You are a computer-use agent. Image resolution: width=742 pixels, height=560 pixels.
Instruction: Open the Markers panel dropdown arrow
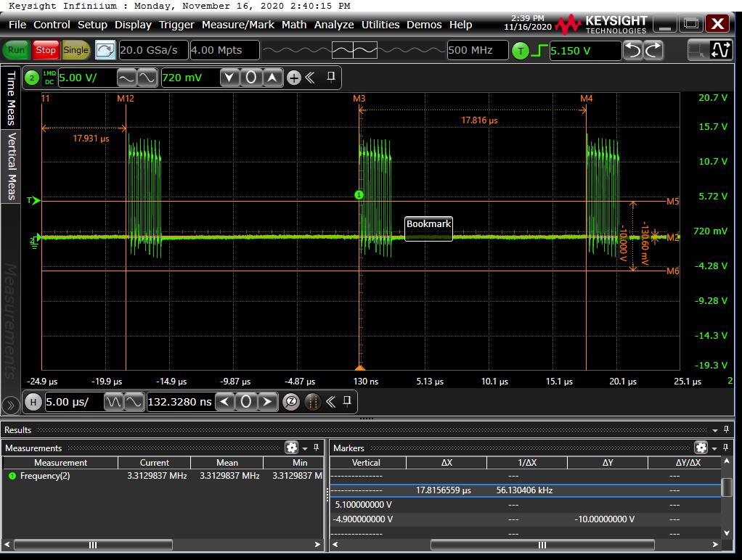(x=714, y=448)
